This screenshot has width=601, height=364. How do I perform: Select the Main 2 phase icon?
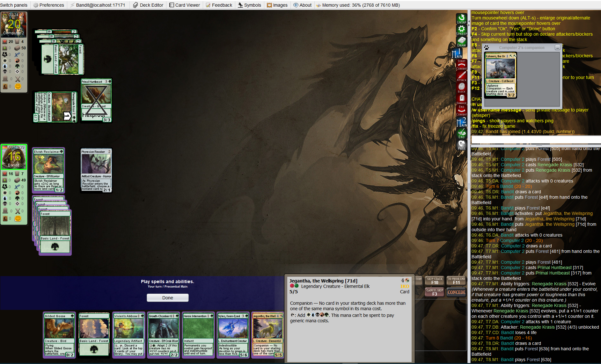(461, 122)
